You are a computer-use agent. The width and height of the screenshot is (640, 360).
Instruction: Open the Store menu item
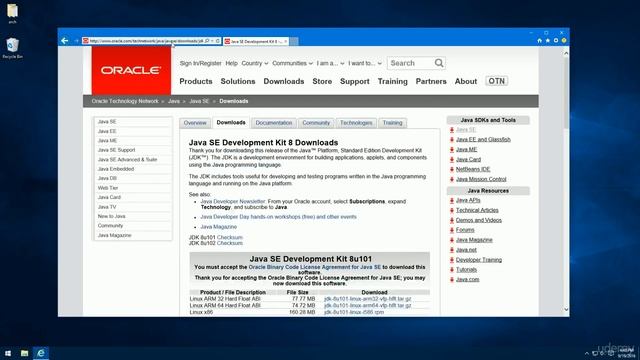(x=322, y=81)
